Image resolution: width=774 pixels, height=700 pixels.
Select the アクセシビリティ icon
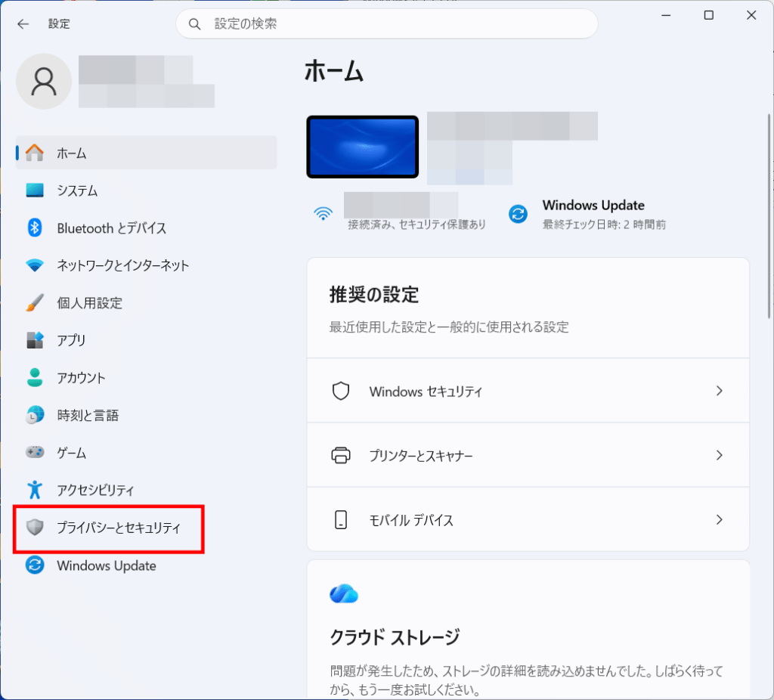(x=36, y=490)
